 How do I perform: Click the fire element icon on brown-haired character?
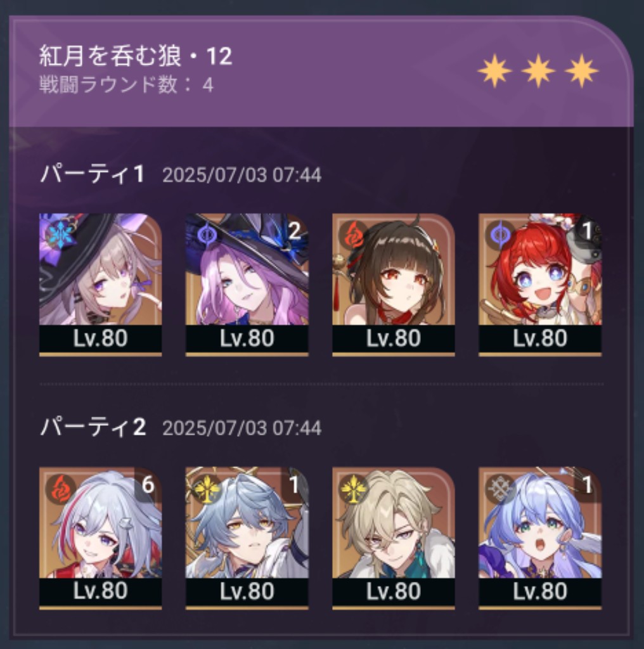pos(354,235)
